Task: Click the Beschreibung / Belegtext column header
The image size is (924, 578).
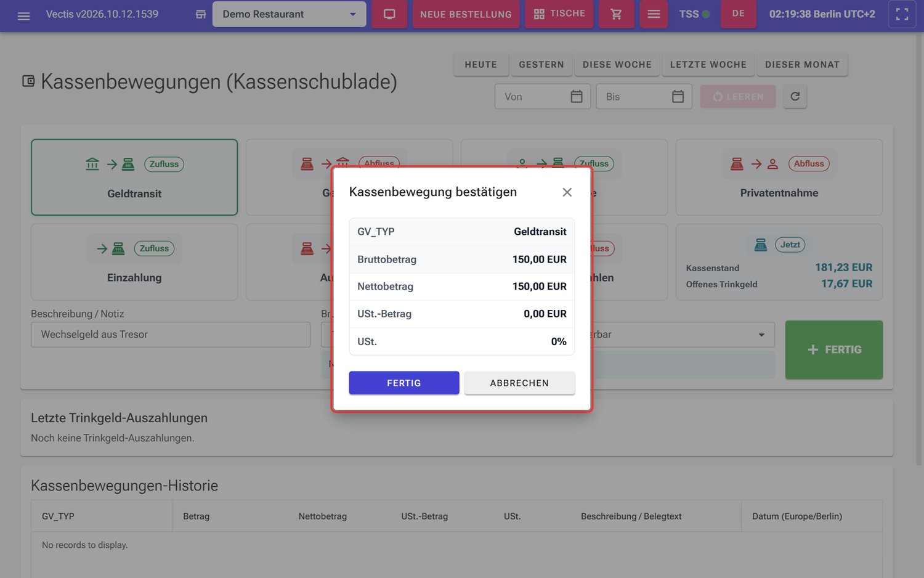Action: pyautogui.click(x=631, y=516)
